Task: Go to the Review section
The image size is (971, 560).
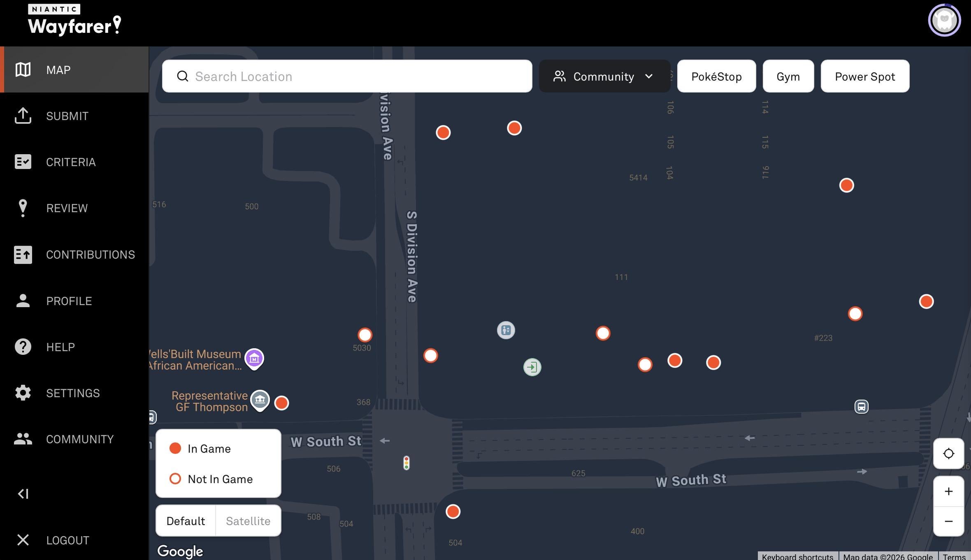Action: 67,208
